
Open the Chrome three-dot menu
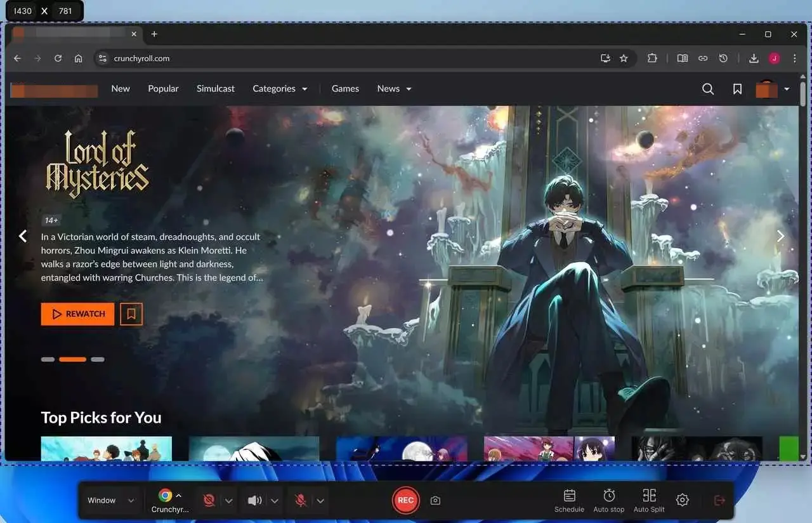[794, 58]
